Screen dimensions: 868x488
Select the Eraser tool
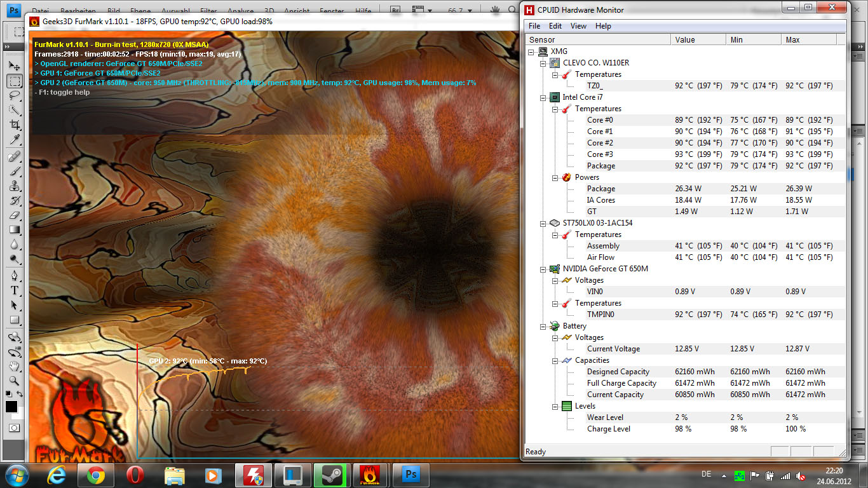click(x=14, y=215)
